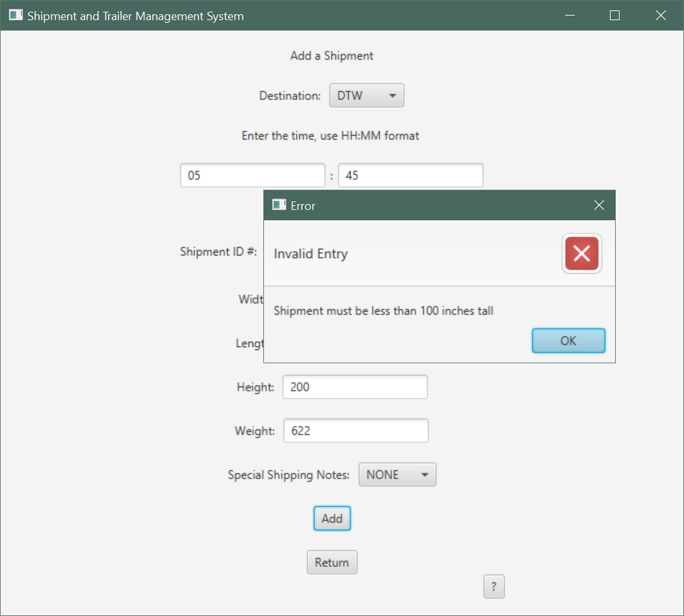Click the Weight field showing 622
The image size is (684, 616).
(356, 430)
